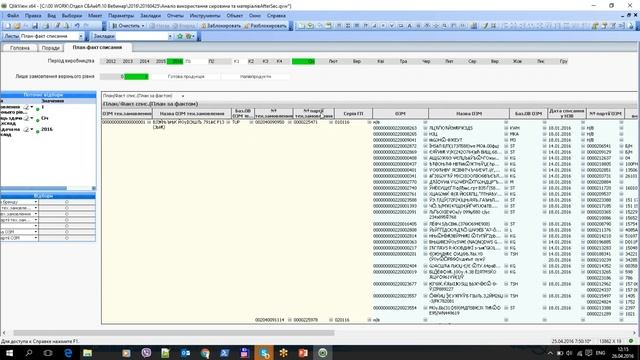This screenshot has width=640, height=360.
Task: Toggle year 2014 in production period
Action: (x=144, y=61)
